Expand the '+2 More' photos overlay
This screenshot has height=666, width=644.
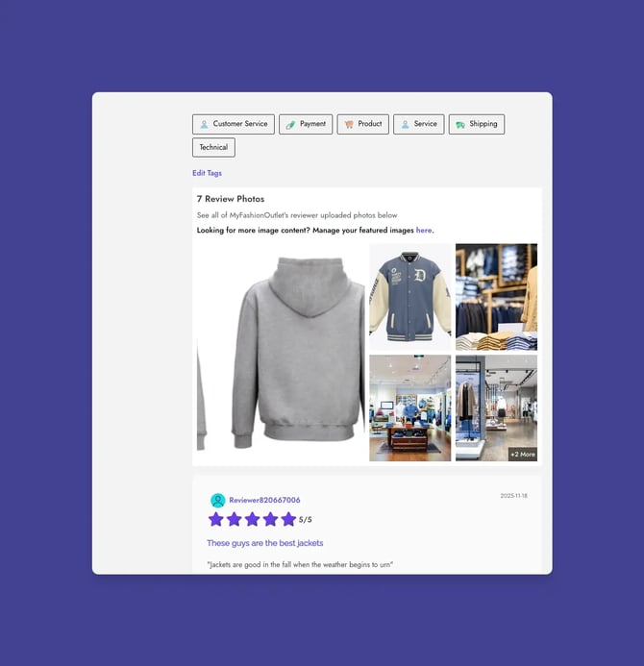[522, 454]
